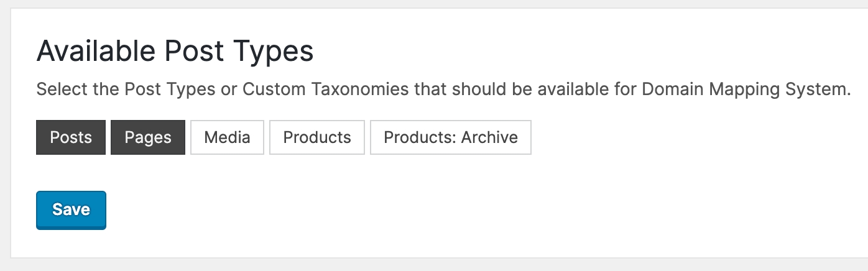Toggle off the dark Pages chip
The image size is (868, 271).
click(148, 137)
